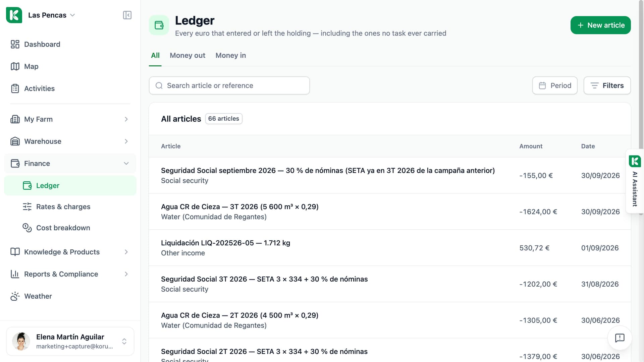
Task: Select the Rates & charges sliders icon
Action: click(x=27, y=207)
